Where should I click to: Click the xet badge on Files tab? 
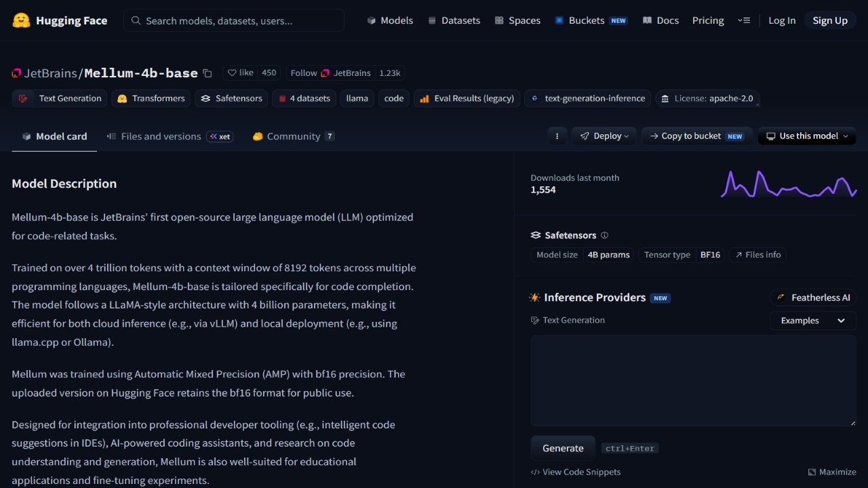[220, 136]
